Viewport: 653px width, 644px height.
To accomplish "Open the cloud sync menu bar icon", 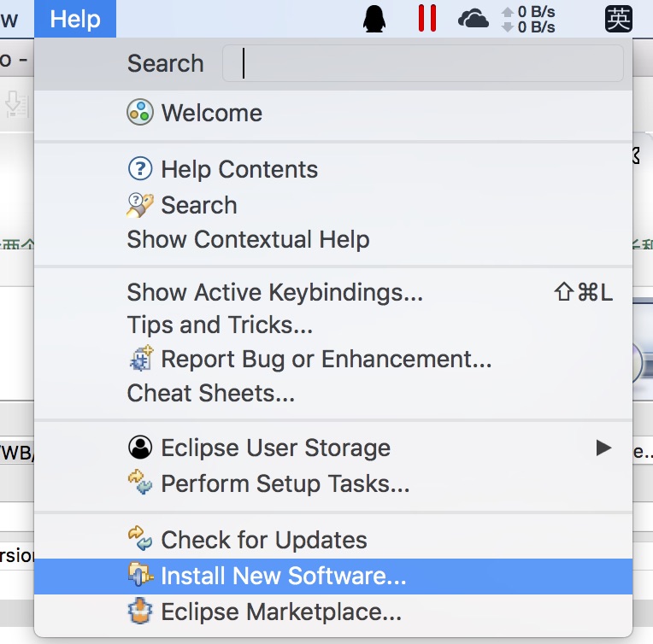I will coord(474,19).
